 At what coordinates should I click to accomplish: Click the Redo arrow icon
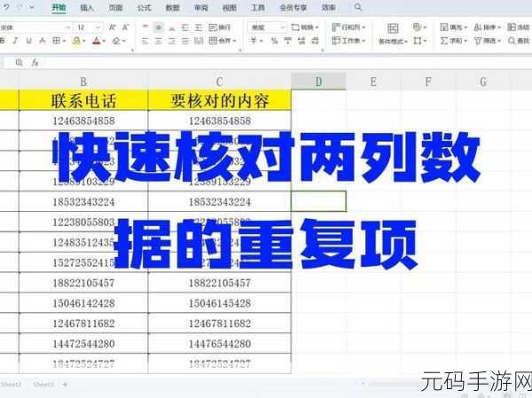[20, 7]
